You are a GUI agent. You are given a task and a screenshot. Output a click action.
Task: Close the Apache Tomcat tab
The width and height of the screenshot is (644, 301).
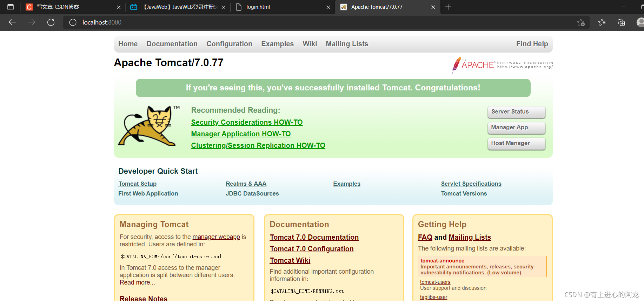[x=433, y=7]
